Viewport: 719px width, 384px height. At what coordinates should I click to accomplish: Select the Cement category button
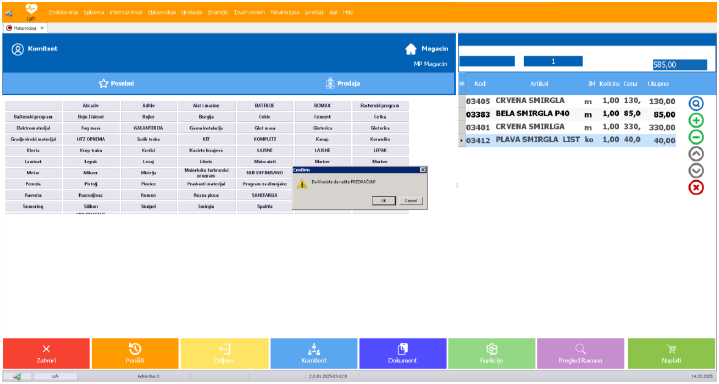click(322, 117)
